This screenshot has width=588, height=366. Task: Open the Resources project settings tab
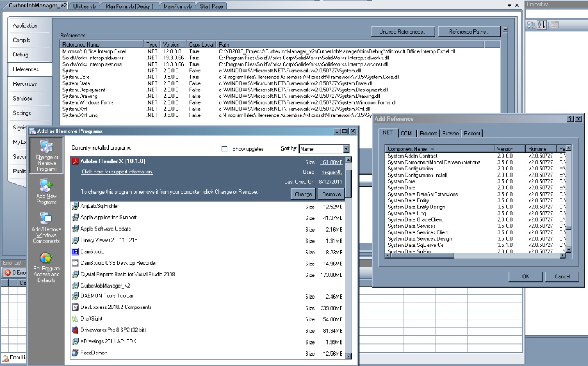[24, 84]
